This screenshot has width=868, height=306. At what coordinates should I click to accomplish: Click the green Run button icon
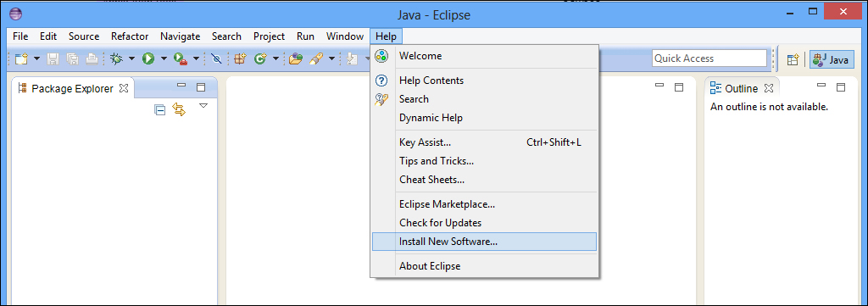147,58
